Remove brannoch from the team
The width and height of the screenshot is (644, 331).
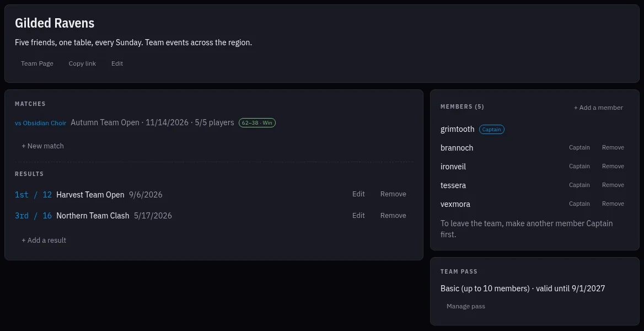613,148
